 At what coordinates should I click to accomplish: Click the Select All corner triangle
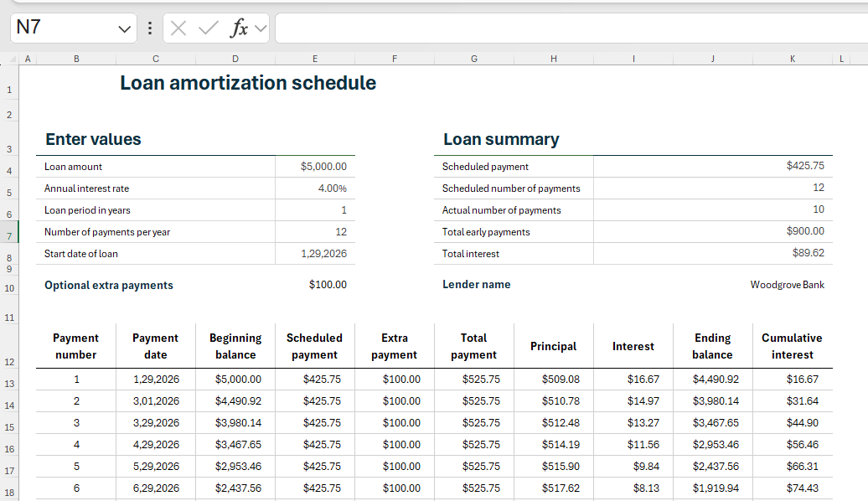point(12,59)
